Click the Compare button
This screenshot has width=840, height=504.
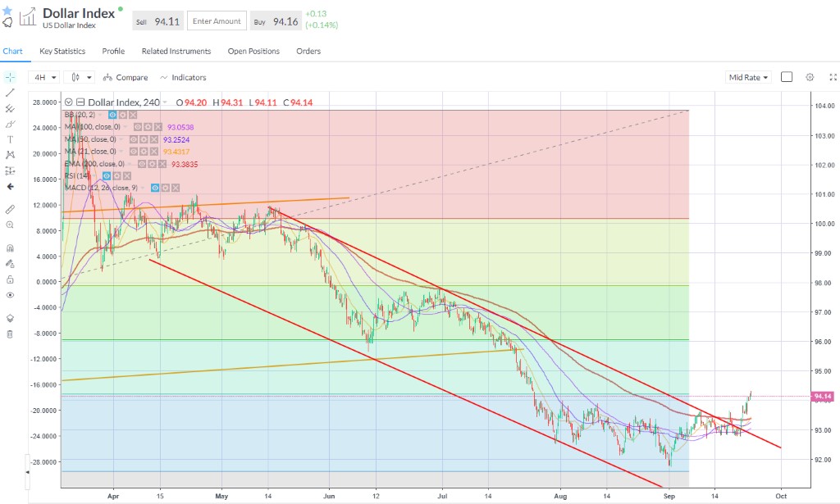click(126, 77)
